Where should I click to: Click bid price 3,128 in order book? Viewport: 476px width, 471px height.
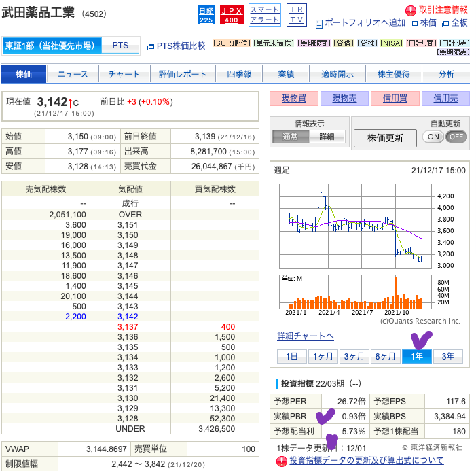(x=128, y=419)
